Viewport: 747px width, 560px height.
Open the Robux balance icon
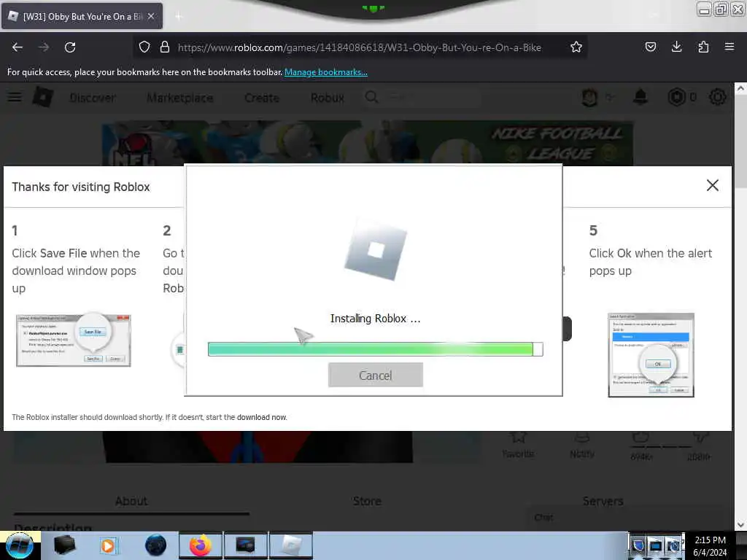click(676, 97)
